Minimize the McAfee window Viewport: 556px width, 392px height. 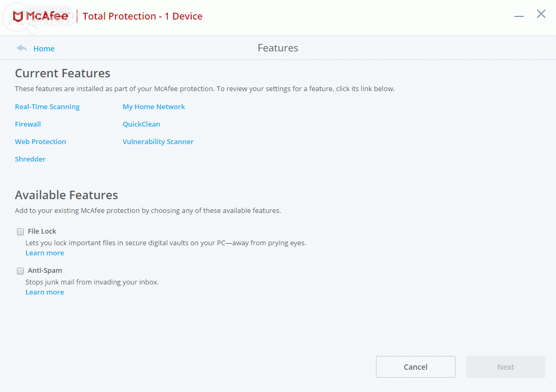pos(519,16)
